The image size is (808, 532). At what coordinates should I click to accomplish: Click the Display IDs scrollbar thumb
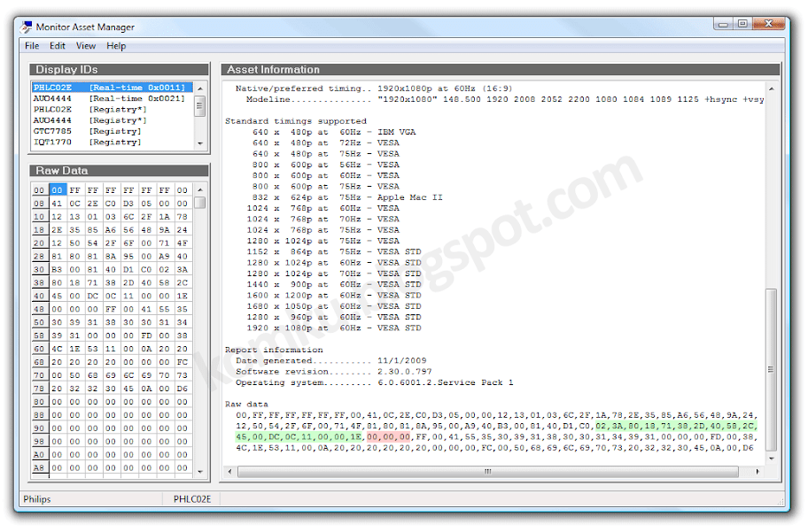coord(200,106)
